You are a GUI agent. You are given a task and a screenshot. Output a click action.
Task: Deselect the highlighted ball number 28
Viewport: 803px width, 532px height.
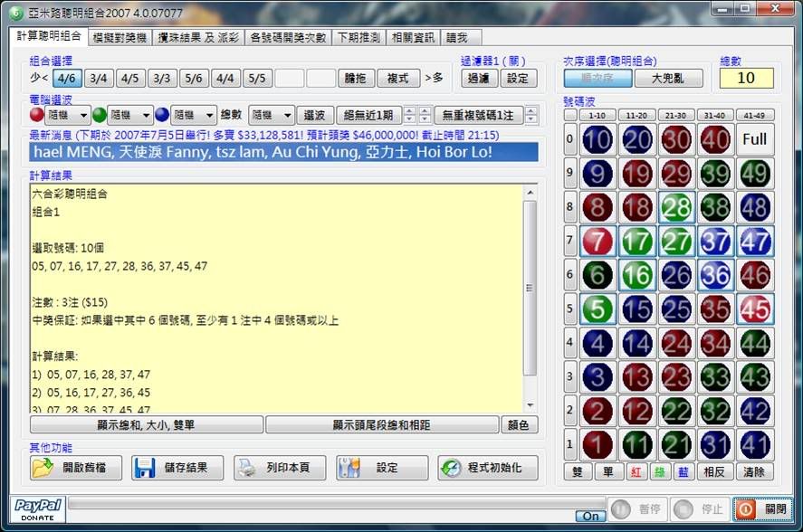[675, 207]
